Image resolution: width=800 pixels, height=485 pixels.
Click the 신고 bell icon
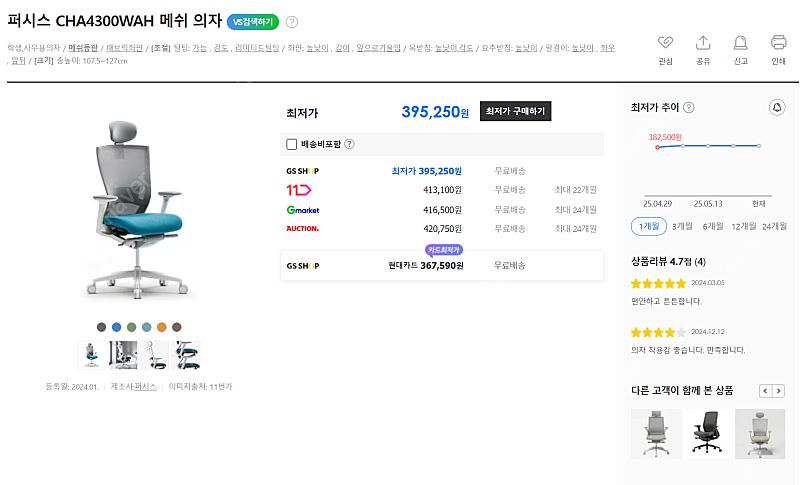[x=740, y=42]
